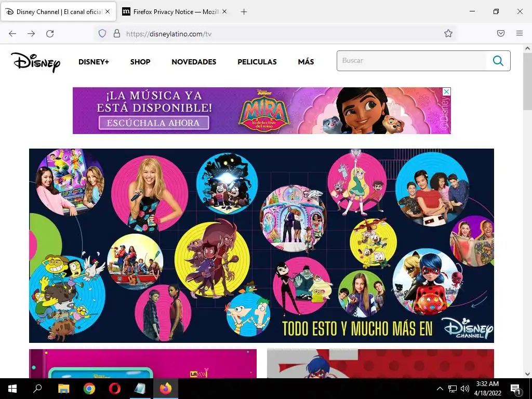This screenshot has width=532, height=399.
Task: Open the tracking protection shield icon
Action: pyautogui.click(x=102, y=33)
